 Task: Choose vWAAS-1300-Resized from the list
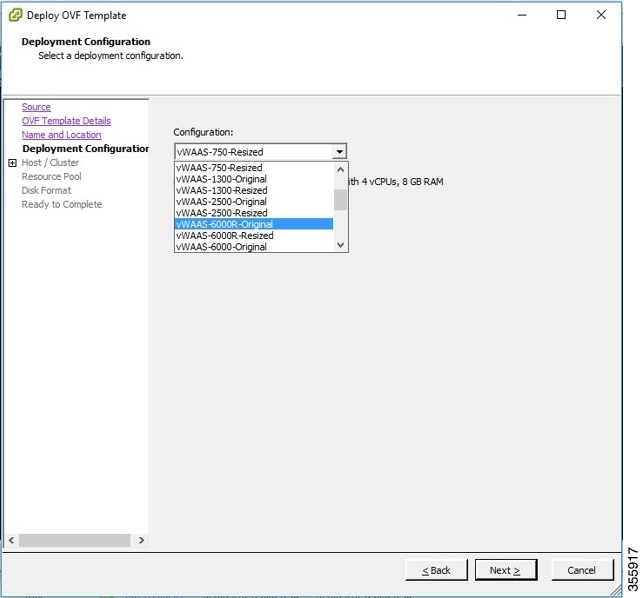(x=254, y=190)
